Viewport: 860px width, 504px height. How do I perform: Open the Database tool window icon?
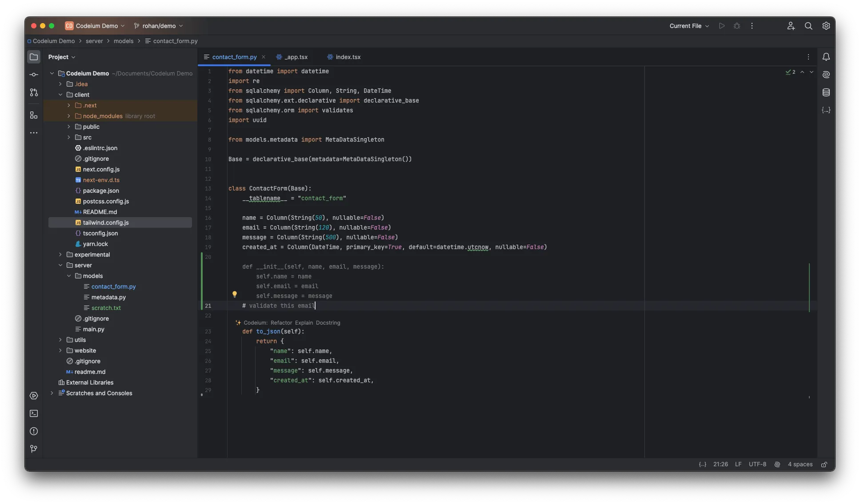pos(826,92)
